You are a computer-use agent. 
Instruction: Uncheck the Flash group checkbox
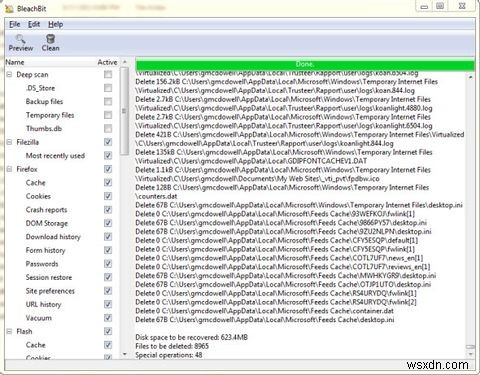[x=108, y=331]
